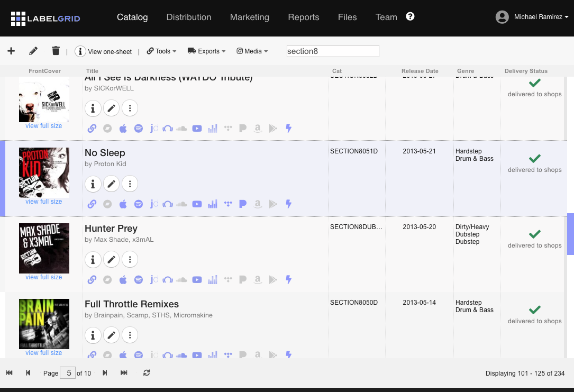Open No Sleep on YouTube
Screen dimensions: 574x392
click(197, 204)
